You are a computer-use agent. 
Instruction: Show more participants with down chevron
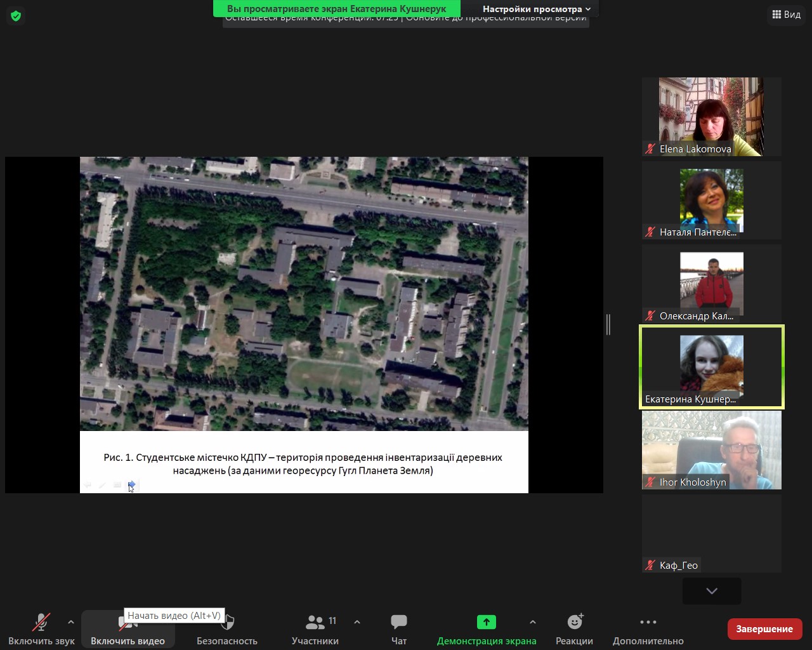point(712,591)
